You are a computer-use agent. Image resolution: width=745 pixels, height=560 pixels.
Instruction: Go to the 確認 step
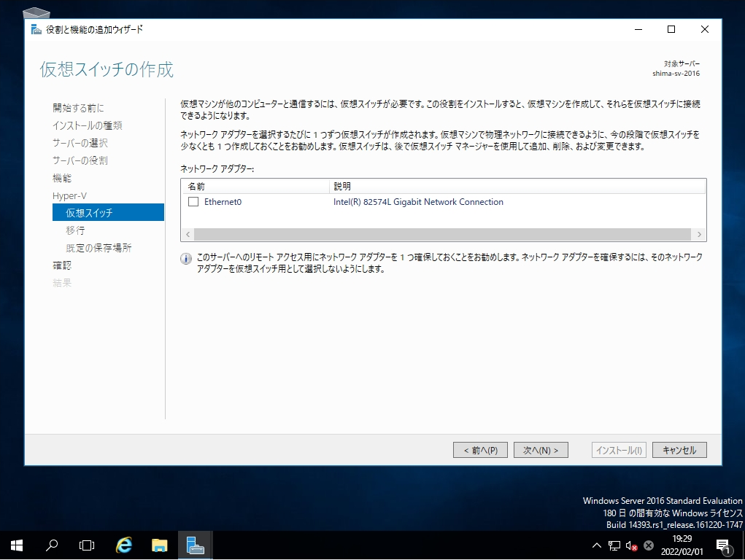(x=62, y=265)
